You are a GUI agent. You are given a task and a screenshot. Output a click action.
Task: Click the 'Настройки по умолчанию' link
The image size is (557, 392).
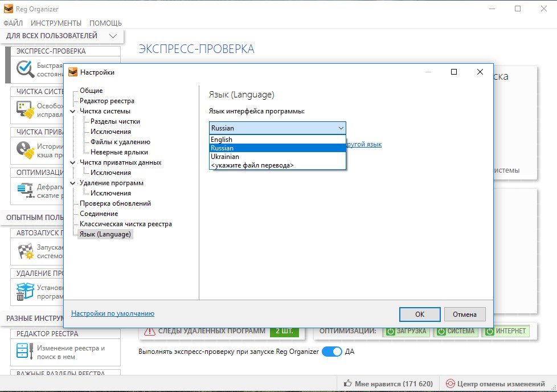tap(113, 313)
